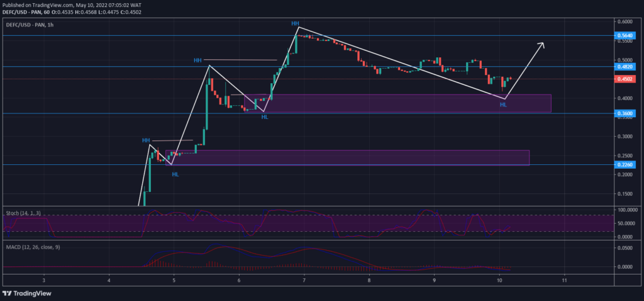This screenshot has height=301, width=644.
Task: Click date '3' on the time axis
Action: click(x=44, y=280)
